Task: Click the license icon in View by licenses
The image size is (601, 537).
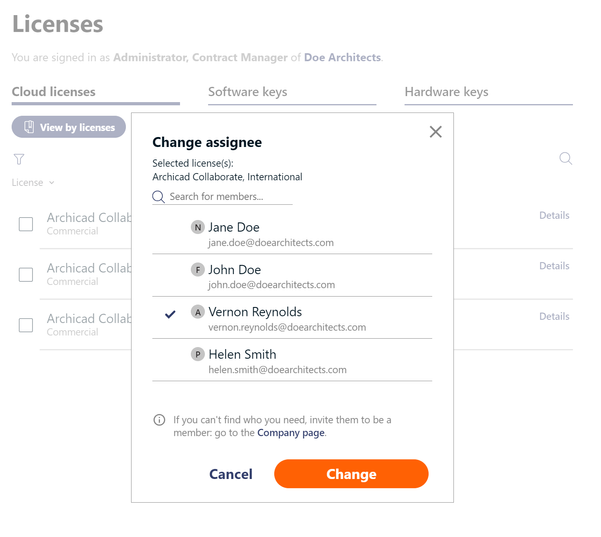Action: tap(29, 127)
